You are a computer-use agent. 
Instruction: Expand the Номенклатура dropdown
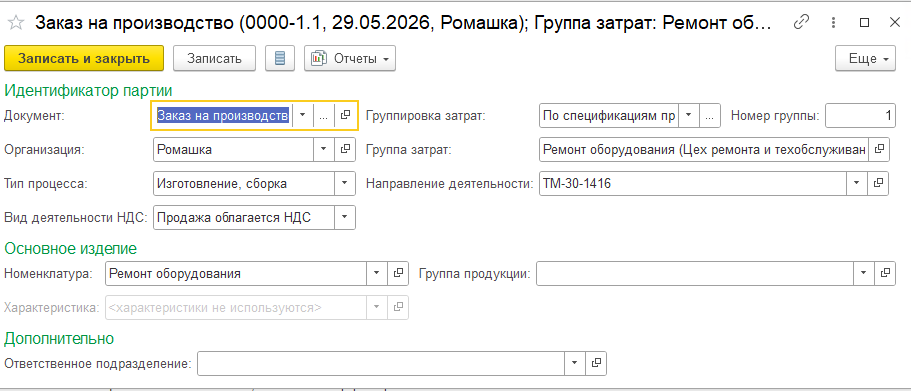pyautogui.click(x=377, y=273)
